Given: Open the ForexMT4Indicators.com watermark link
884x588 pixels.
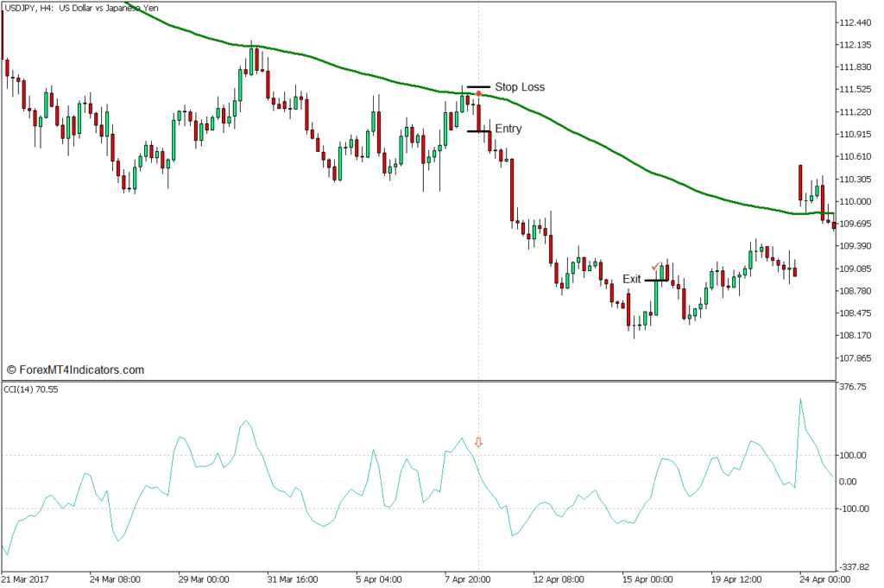Looking at the screenshot, I should click(x=75, y=370).
